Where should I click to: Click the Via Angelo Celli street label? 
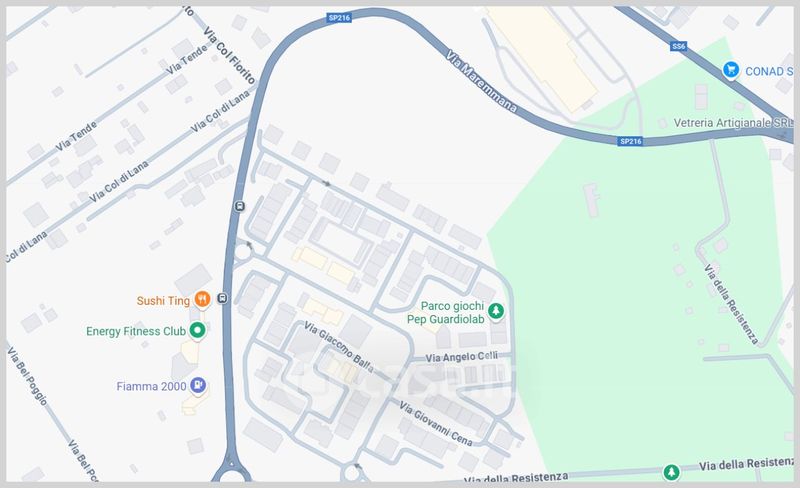(x=462, y=357)
